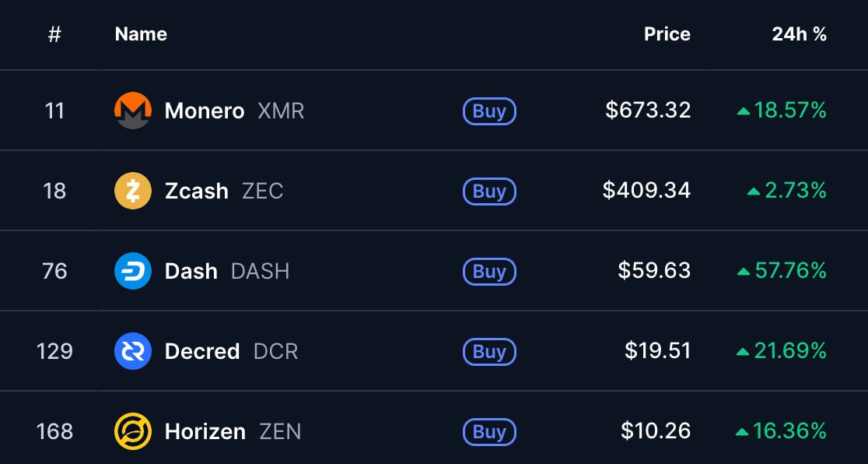
Task: Click the Horizen coin logo
Action: (132, 431)
